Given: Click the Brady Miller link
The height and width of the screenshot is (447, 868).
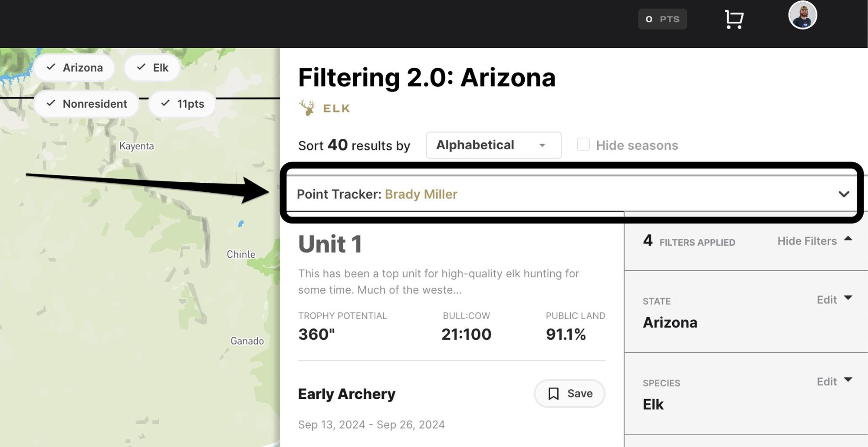Looking at the screenshot, I should point(420,194).
